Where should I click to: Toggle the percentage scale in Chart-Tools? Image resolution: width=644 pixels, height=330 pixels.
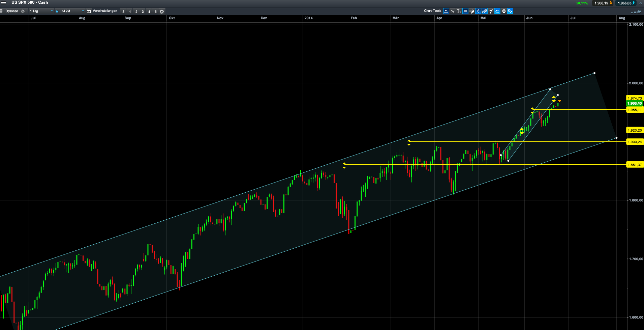coord(452,11)
